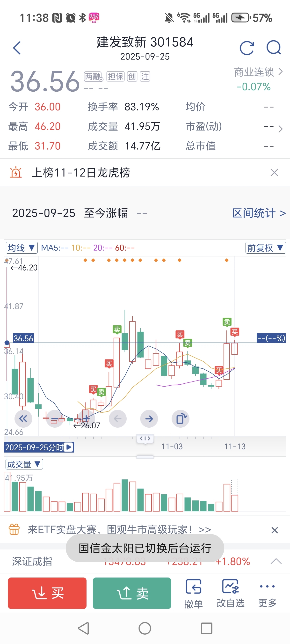
Task: Dismiss the 龙虎榜 notification banner
Action: (x=274, y=173)
